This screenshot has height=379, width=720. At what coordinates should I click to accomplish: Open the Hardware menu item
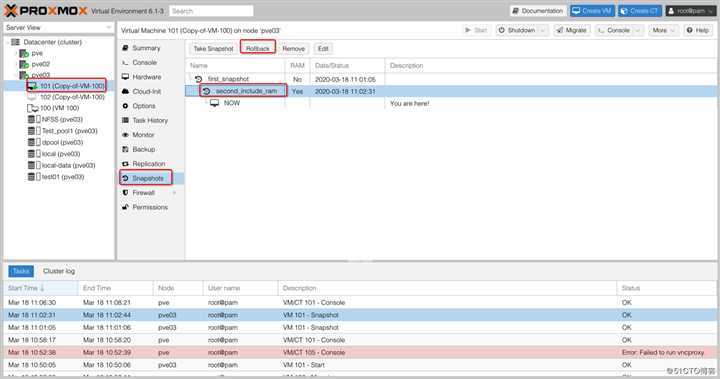coord(151,77)
